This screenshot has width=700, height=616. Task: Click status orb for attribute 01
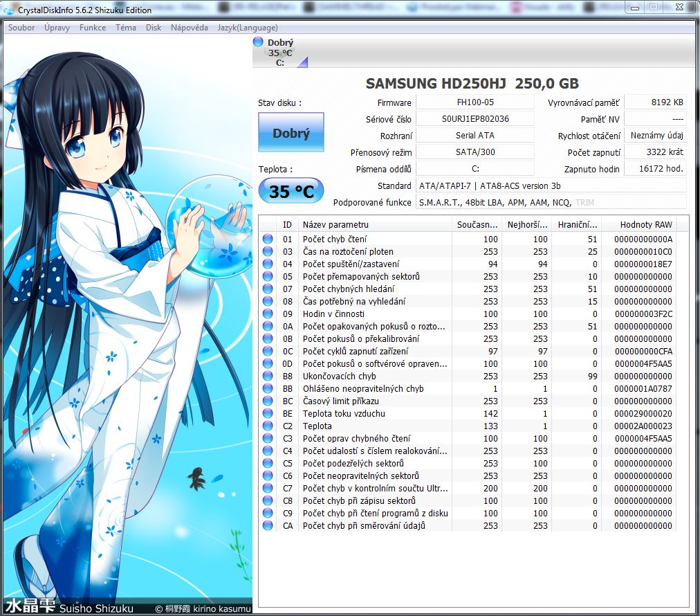point(268,239)
